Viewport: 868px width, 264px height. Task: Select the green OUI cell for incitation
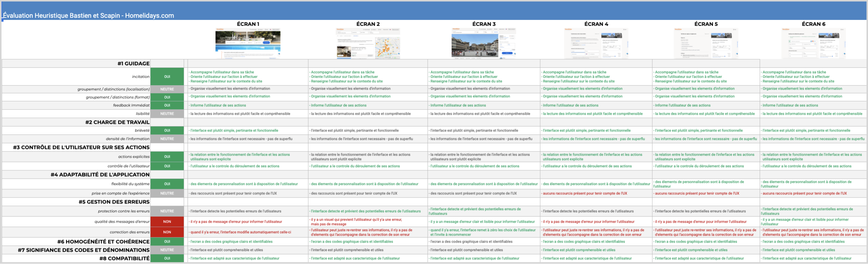(167, 77)
